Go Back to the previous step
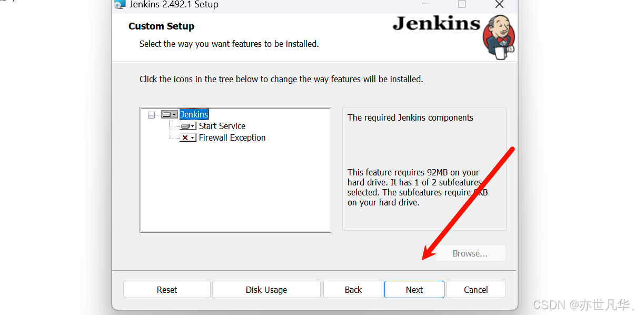644x315 pixels. 353,290
